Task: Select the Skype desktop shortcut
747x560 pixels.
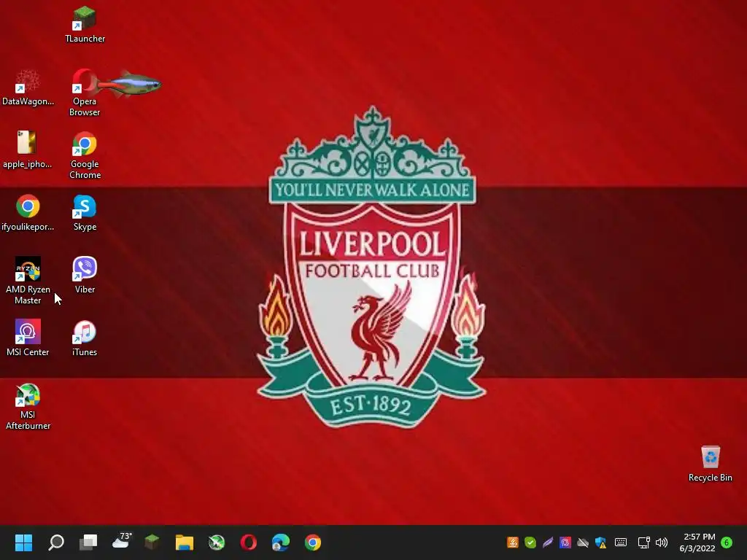Action: 85,213
